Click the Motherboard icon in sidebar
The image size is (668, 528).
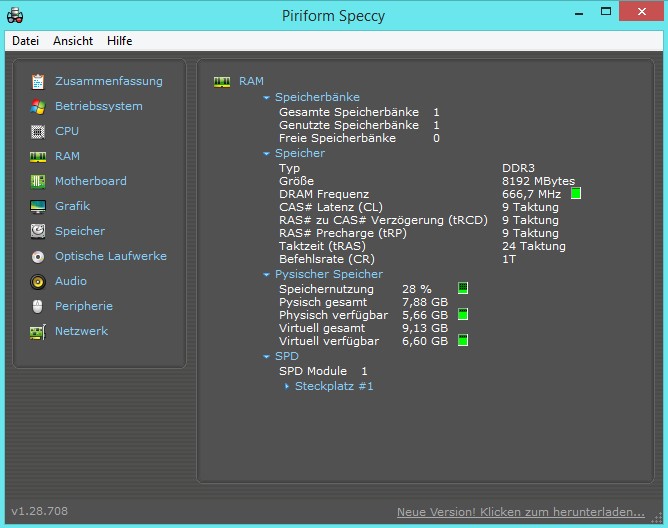point(38,182)
